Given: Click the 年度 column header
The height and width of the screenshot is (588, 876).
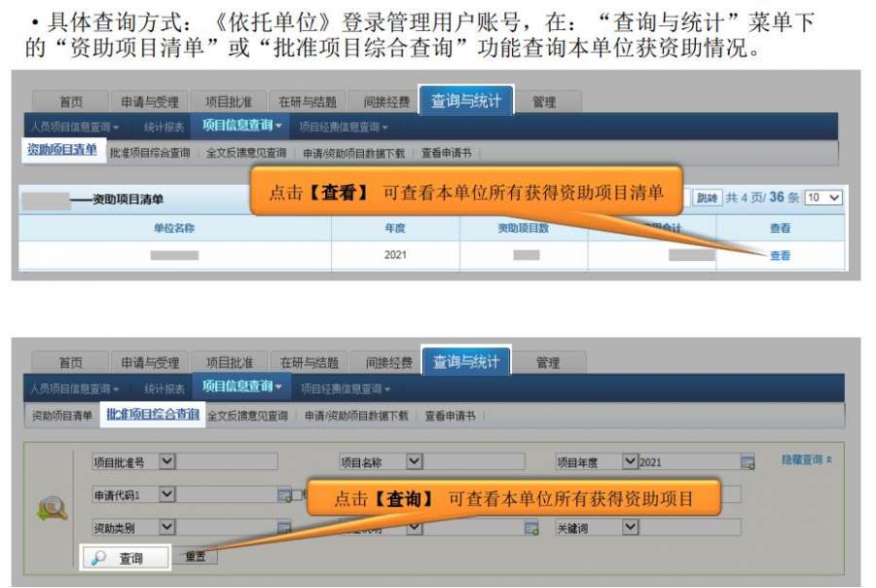Looking at the screenshot, I should coord(395,228).
